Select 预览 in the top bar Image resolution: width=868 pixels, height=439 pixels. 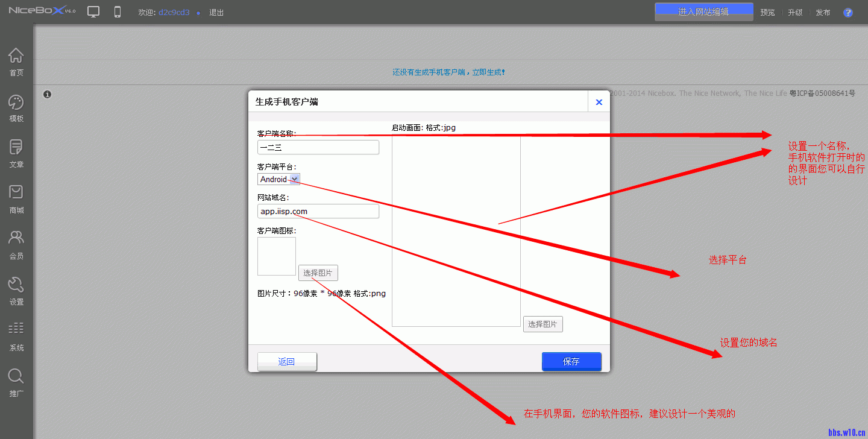pyautogui.click(x=767, y=11)
